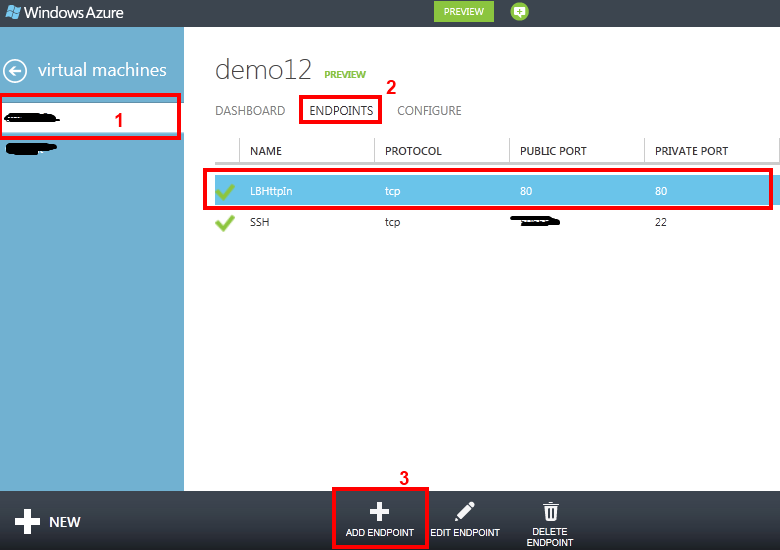The height and width of the screenshot is (550, 780).
Task: Click the EDIT ENDPOINT label
Action: click(465, 533)
